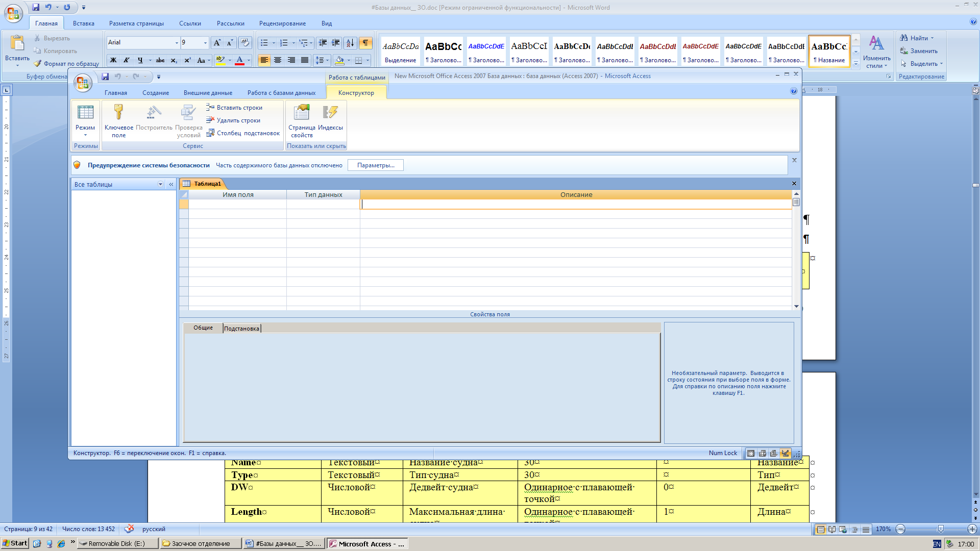The width and height of the screenshot is (980, 551).
Task: Open the font size dropdown
Action: pos(205,43)
